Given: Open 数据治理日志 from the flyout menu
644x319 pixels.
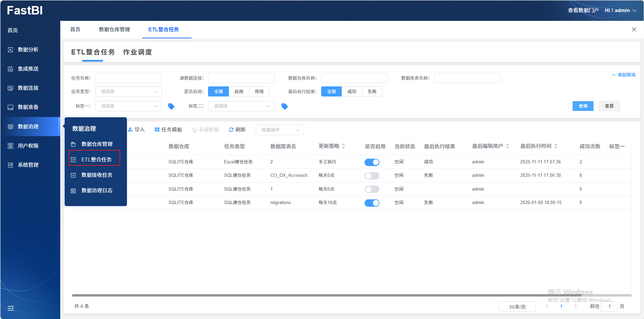Looking at the screenshot, I should tap(97, 190).
